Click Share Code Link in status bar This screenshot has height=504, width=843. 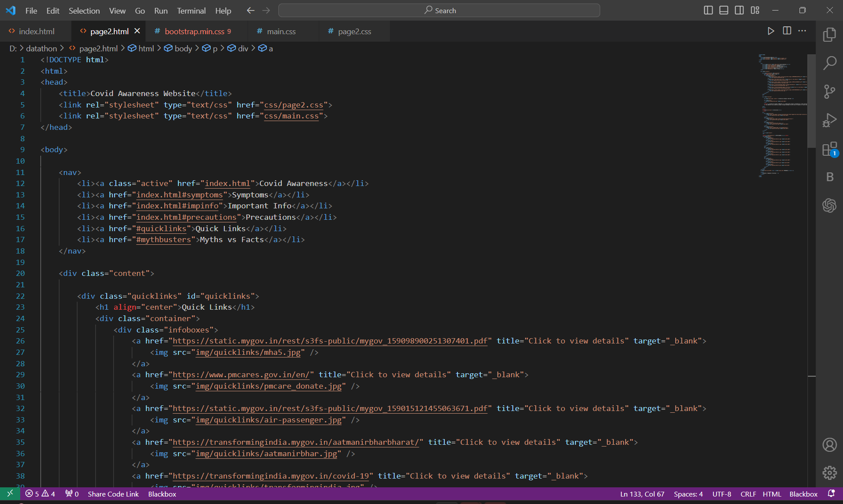tap(113, 494)
